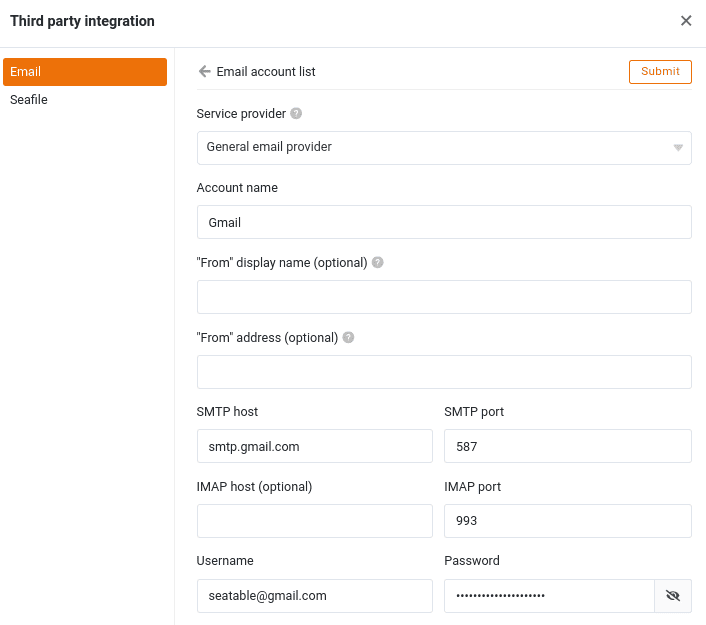Open the Service provider dropdown
This screenshot has height=625, width=706.
(x=443, y=147)
